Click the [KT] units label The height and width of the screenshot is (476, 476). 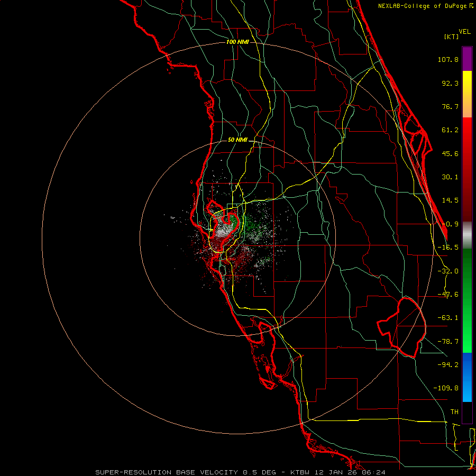click(x=452, y=36)
